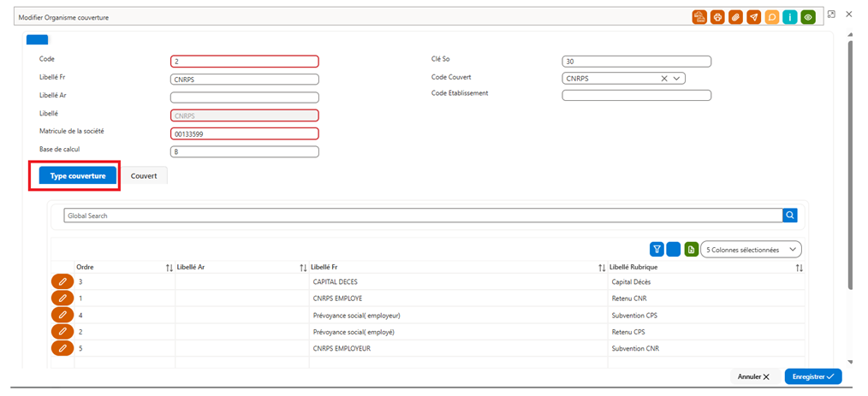The width and height of the screenshot is (868, 396).
Task: Edit the CNRPS EMPLOYE row pencil icon
Action: (62, 298)
